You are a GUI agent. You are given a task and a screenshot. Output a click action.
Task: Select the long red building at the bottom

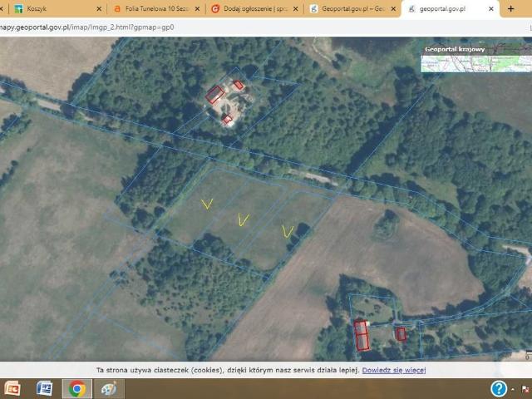pyautogui.click(x=362, y=336)
